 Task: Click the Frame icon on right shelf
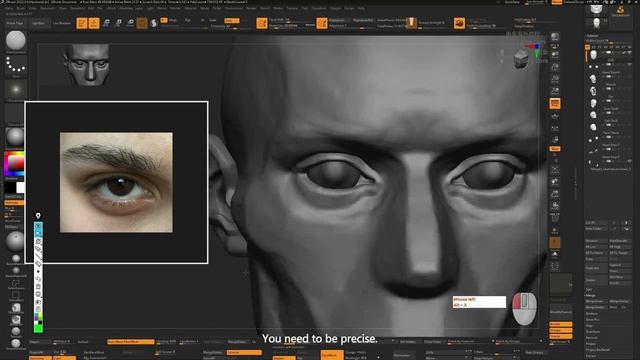pos(555,169)
